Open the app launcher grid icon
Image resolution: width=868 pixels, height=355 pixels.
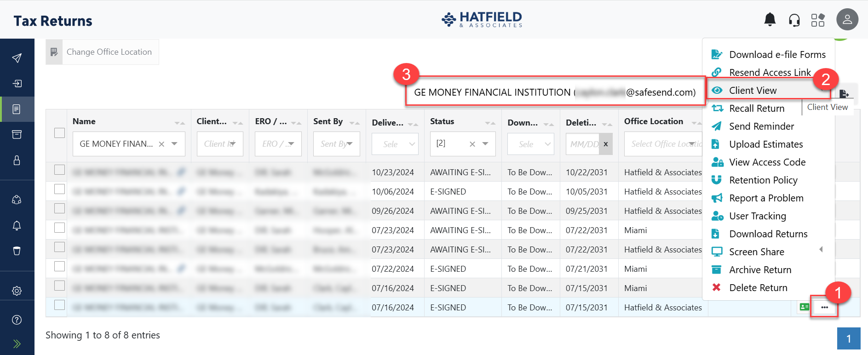(x=817, y=20)
